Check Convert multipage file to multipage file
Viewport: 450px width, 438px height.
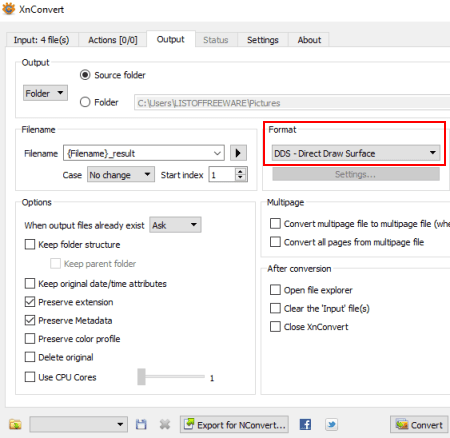click(275, 223)
